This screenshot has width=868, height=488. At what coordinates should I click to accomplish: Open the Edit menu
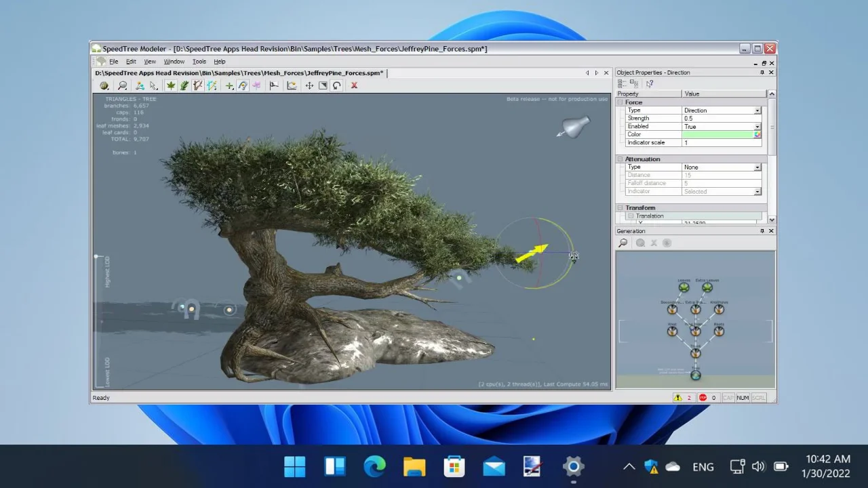131,62
